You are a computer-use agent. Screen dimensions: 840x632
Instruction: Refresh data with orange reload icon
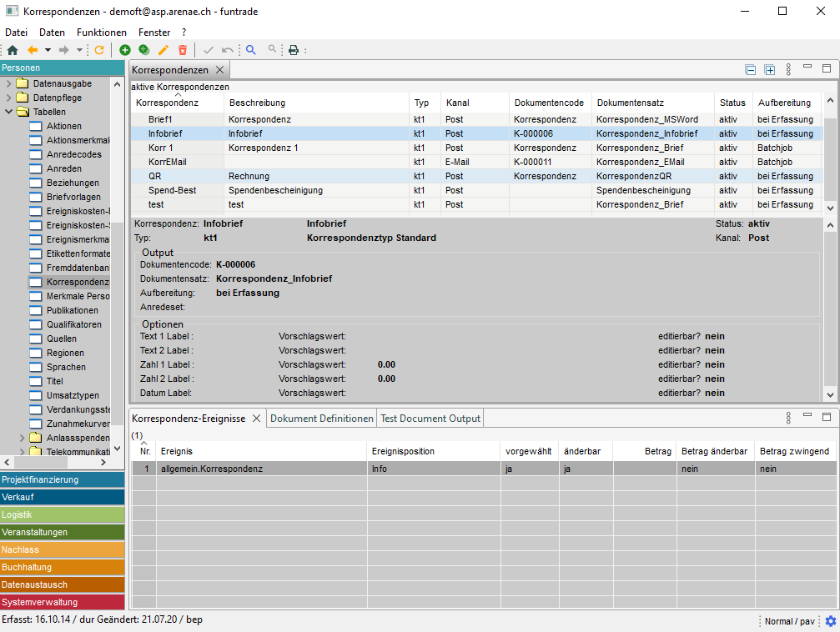point(99,50)
